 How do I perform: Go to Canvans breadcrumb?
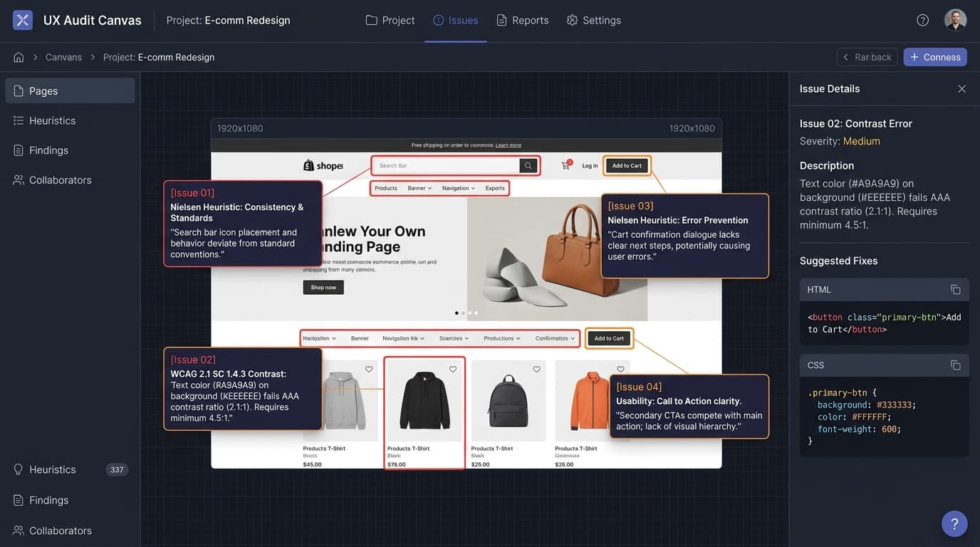(x=63, y=57)
